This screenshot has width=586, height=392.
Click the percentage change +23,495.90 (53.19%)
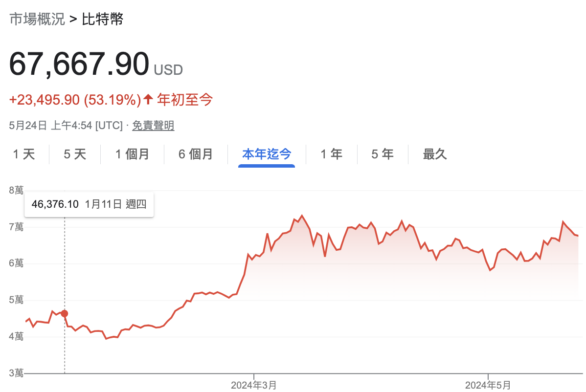73,99
